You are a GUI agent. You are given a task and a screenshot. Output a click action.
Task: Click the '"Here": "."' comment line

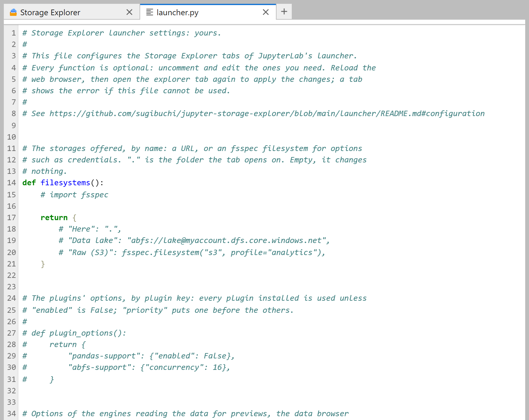pos(90,229)
